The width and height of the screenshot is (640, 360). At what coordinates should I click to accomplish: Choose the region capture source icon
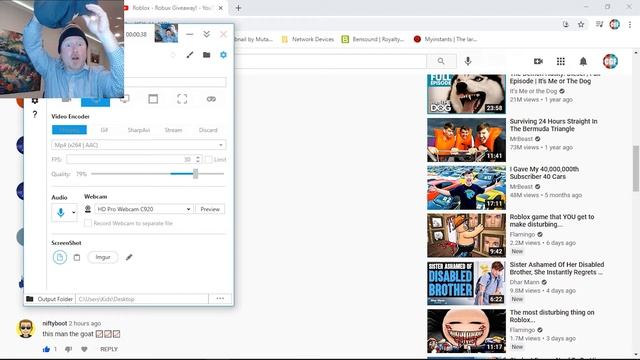(182, 99)
